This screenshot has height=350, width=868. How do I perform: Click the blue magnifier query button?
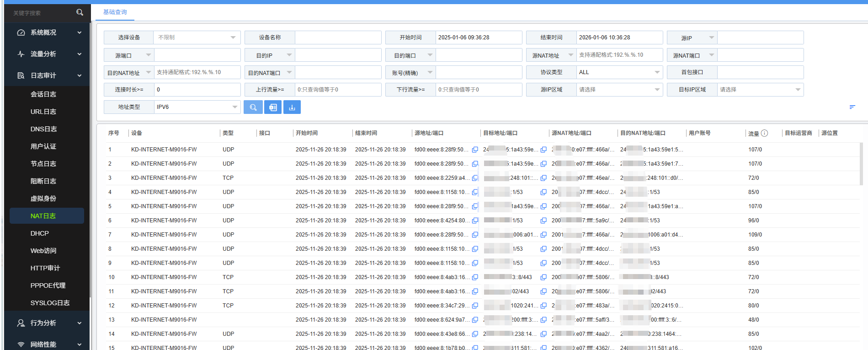click(253, 107)
